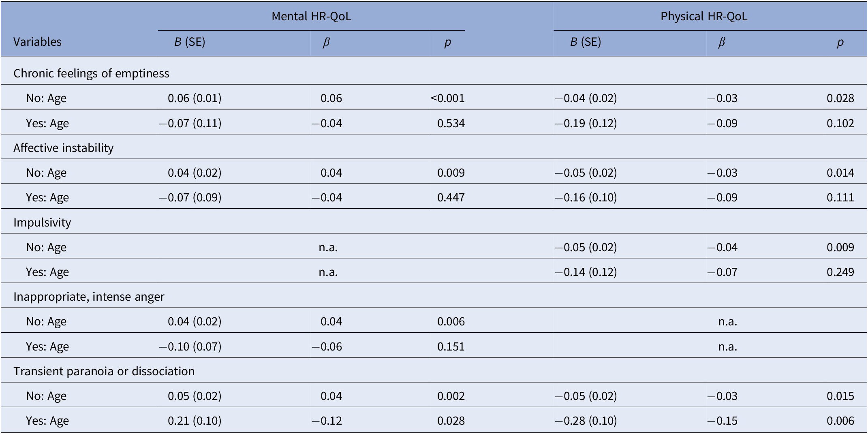Click the 0.21 (0.10) coefficient cell
The width and height of the screenshot is (868, 434).
pos(195,421)
